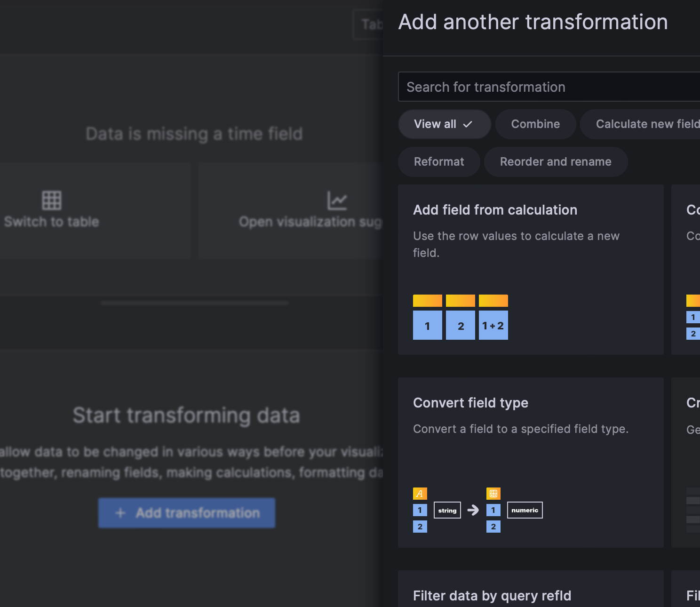Filter by Calculate new fields category
This screenshot has width=700, height=607.
coord(640,124)
